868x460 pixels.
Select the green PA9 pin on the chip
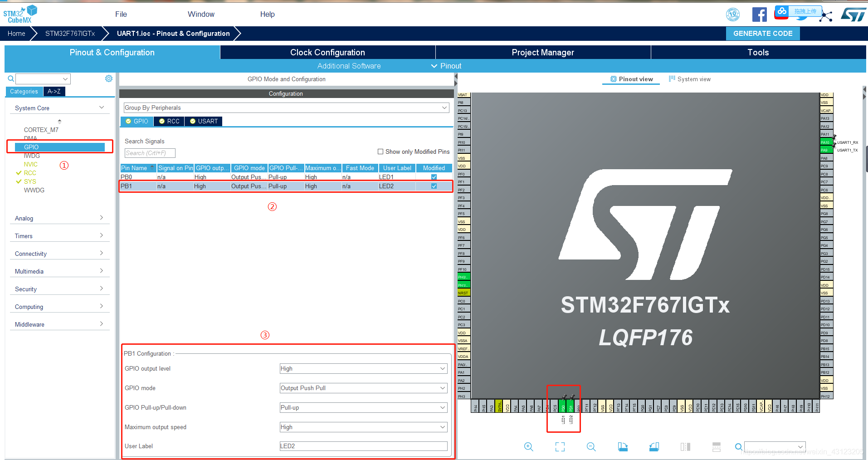coord(826,150)
